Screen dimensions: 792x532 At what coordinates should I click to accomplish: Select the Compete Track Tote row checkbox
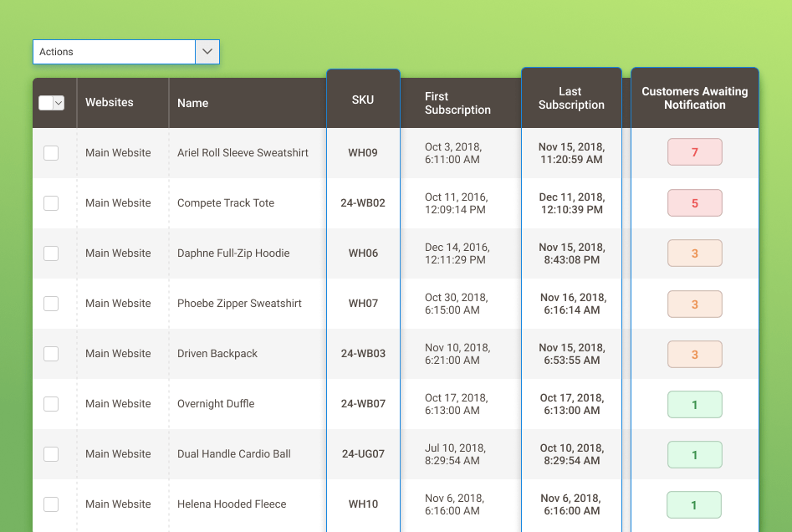(x=51, y=202)
